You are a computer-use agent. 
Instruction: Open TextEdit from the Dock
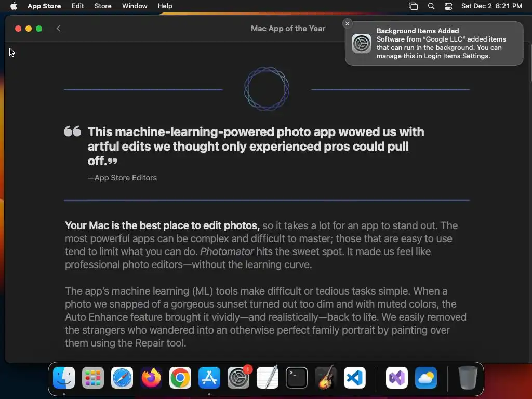pos(268,378)
